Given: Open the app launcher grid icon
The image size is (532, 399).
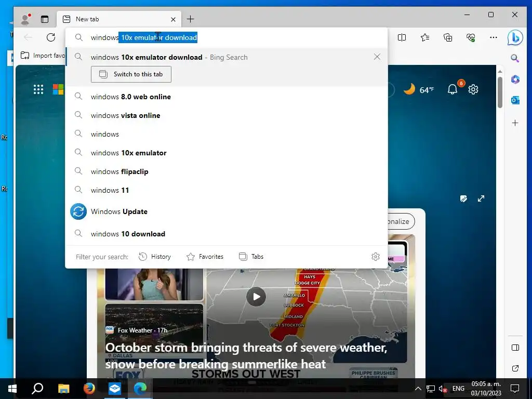Looking at the screenshot, I should pyautogui.click(x=38, y=89).
